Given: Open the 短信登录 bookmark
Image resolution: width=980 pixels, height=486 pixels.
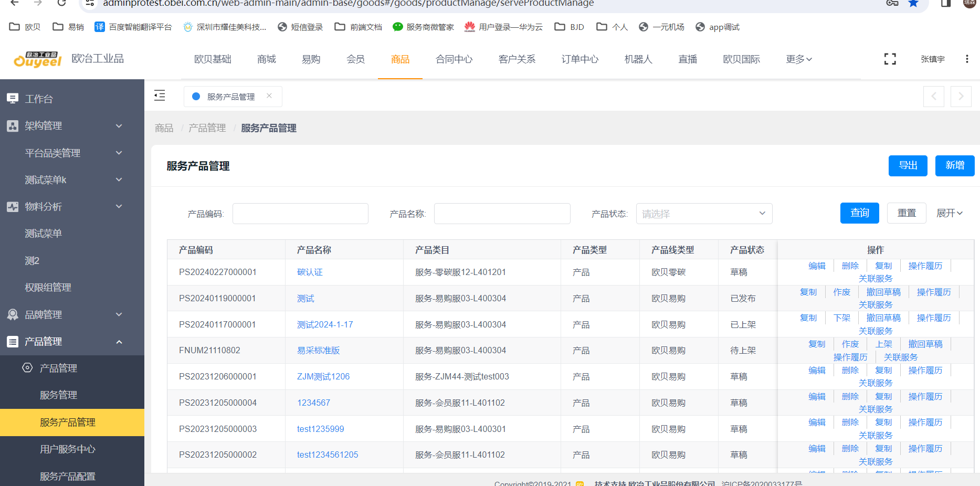Looking at the screenshot, I should click(300, 27).
